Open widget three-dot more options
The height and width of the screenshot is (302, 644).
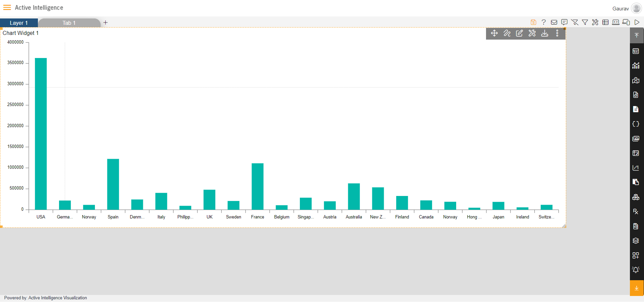(557, 33)
